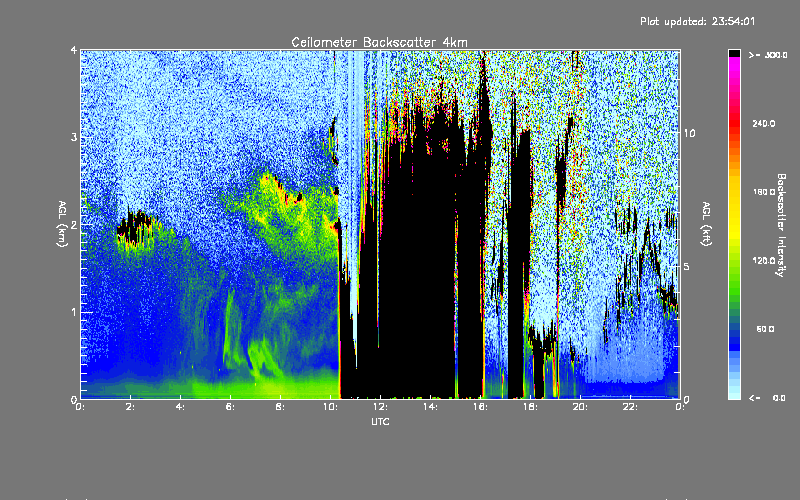Click the '12:' hour tick on UTC axis
This screenshot has width=800, height=500.
(380, 407)
